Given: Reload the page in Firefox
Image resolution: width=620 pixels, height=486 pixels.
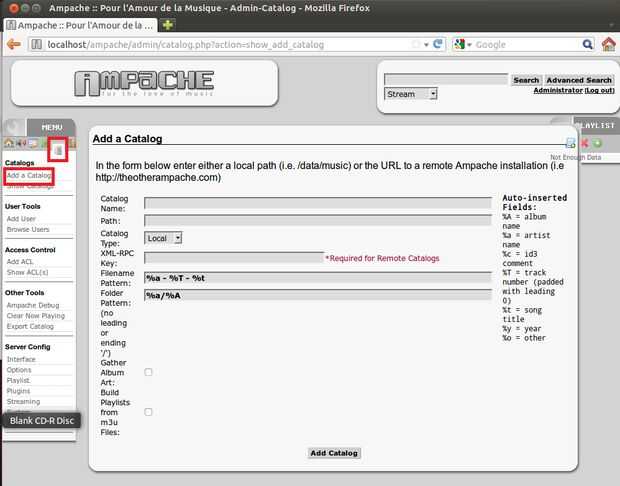Looking at the screenshot, I should (438, 44).
